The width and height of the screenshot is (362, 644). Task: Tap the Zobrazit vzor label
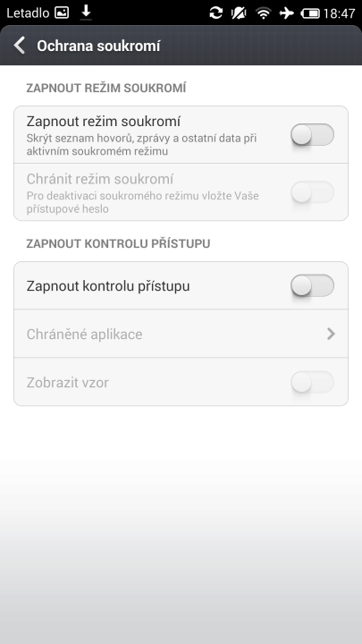click(x=68, y=383)
